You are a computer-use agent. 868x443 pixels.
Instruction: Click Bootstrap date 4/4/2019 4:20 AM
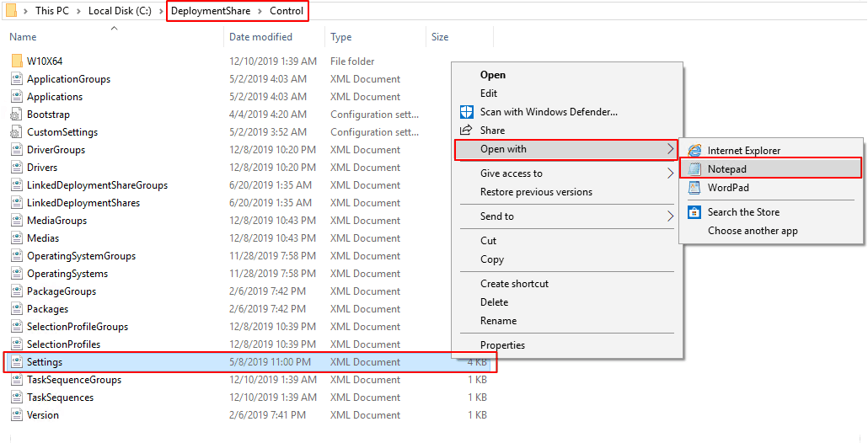click(x=268, y=115)
